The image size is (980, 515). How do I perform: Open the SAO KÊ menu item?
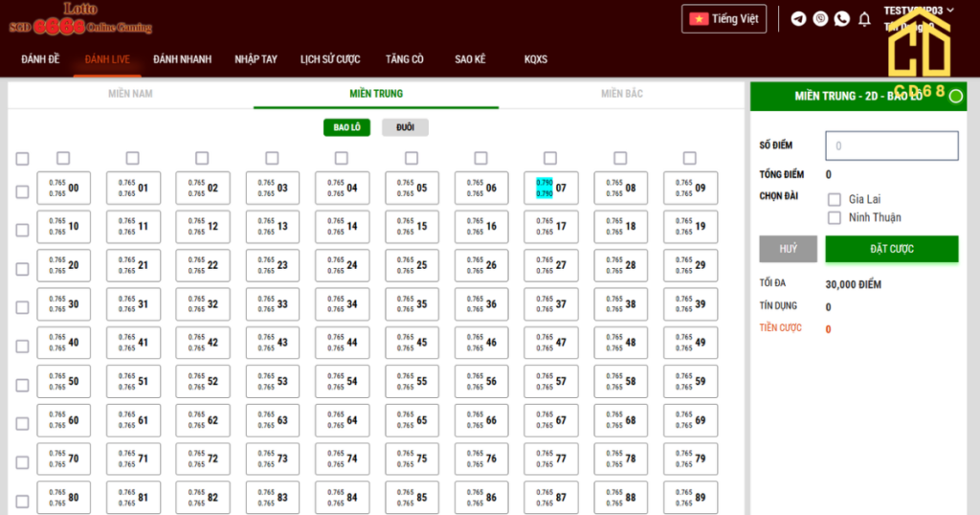point(470,59)
